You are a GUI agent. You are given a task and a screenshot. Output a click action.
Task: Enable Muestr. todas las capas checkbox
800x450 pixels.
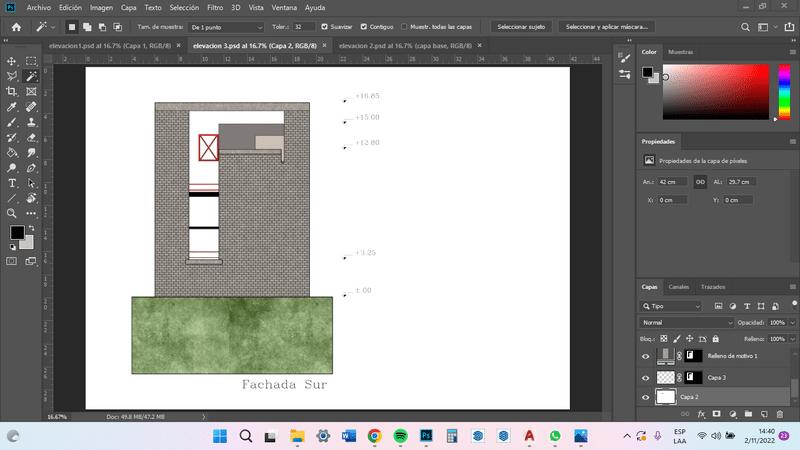(x=403, y=27)
